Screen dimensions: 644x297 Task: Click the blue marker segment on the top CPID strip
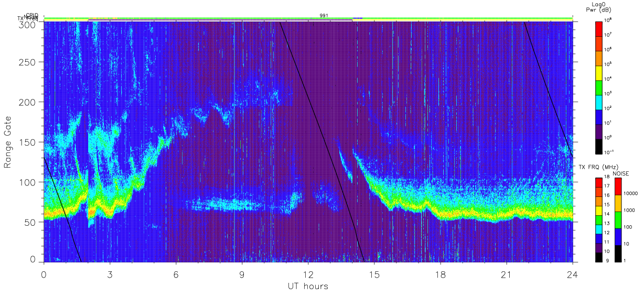[x=358, y=18]
